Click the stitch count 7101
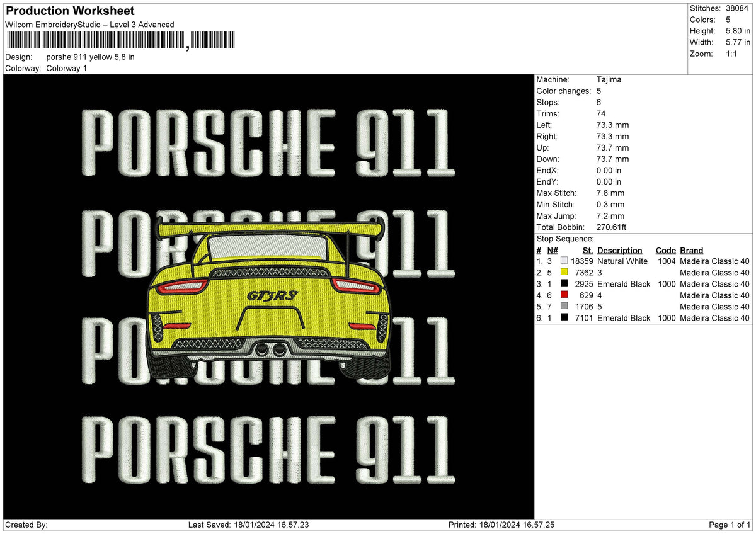The height and width of the screenshot is (534, 756). point(585,318)
